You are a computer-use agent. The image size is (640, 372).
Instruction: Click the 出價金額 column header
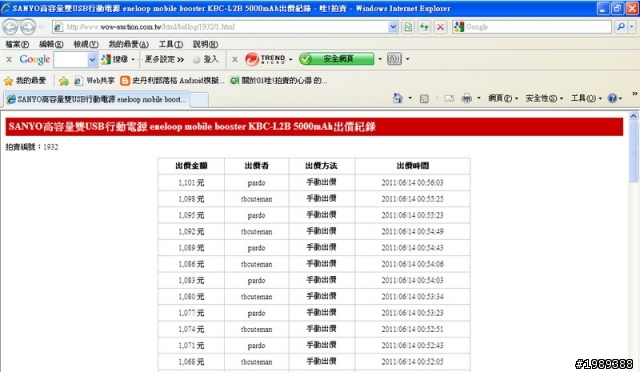tap(191, 166)
